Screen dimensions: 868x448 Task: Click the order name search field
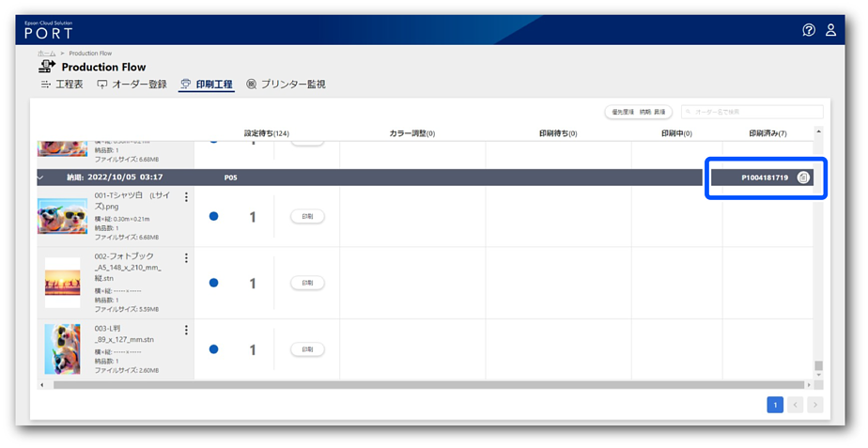point(752,112)
